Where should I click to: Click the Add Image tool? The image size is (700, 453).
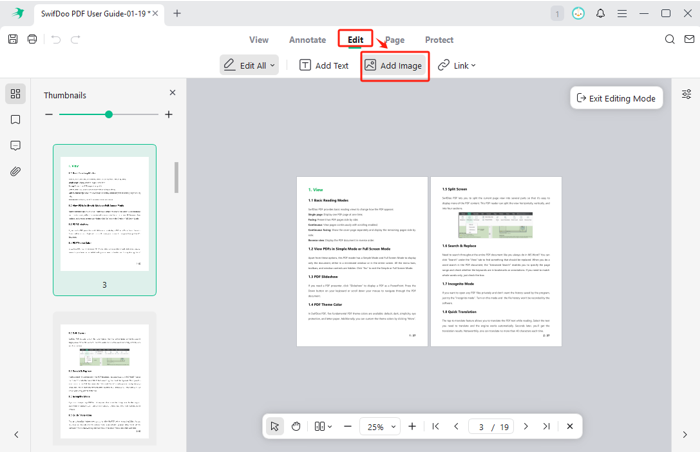tap(393, 65)
